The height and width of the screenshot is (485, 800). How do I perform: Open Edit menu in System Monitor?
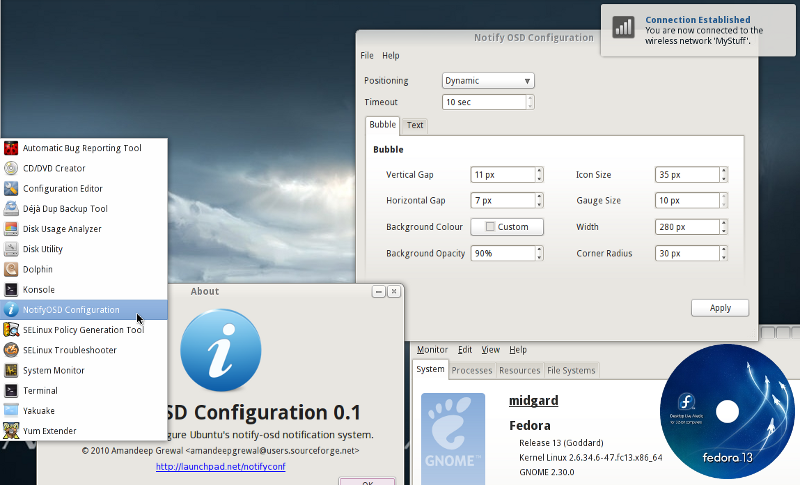pos(465,350)
